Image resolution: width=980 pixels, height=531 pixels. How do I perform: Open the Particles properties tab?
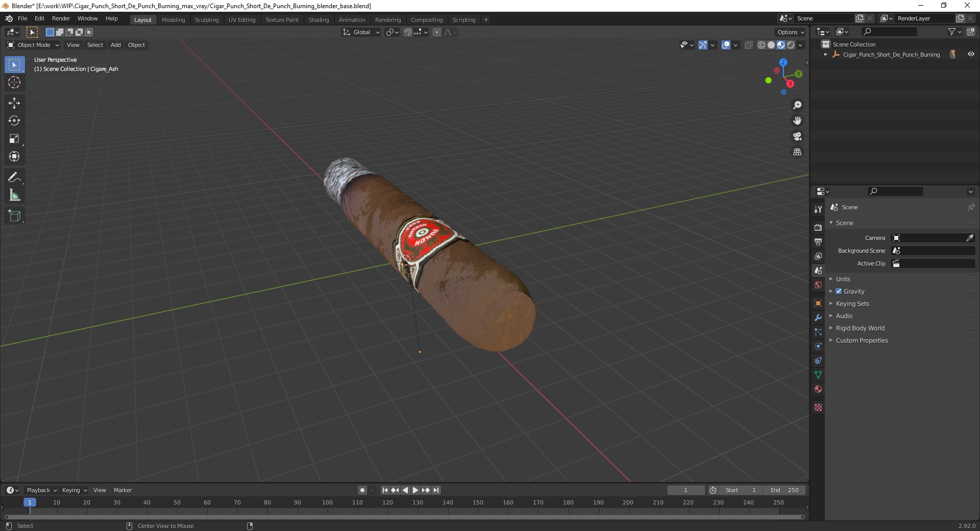tap(818, 332)
